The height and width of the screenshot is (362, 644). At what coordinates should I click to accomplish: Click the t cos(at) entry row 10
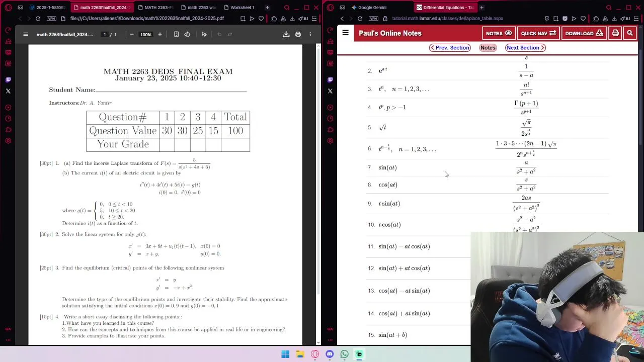click(x=389, y=225)
